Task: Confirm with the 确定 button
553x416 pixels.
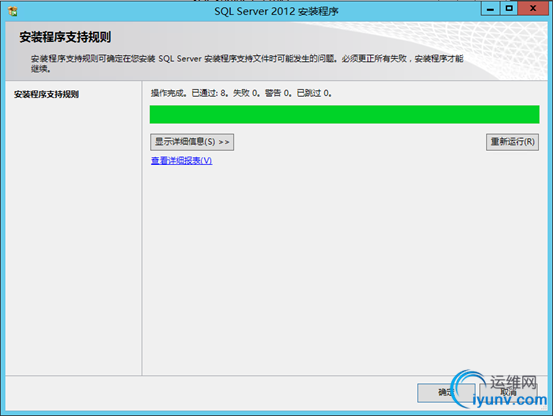Action: coord(446,393)
